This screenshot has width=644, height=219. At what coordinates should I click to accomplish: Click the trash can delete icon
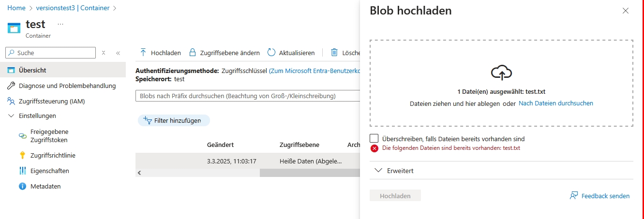coord(334,52)
